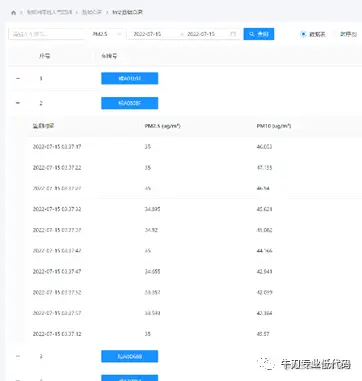
Task: Select PM10 value 42.941
Action: click(x=264, y=271)
